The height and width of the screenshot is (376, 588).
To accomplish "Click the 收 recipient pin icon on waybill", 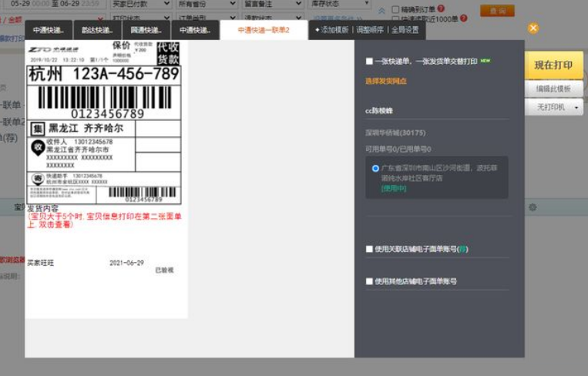I will (38, 149).
